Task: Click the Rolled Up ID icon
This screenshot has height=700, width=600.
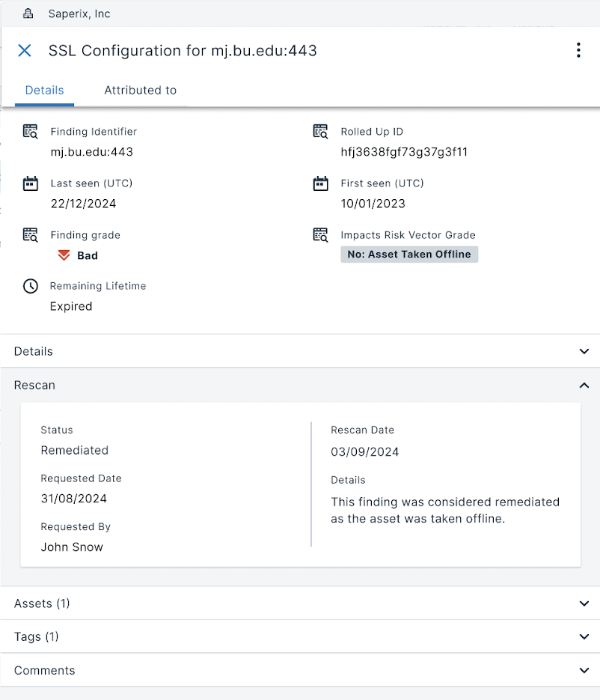Action: tap(320, 132)
